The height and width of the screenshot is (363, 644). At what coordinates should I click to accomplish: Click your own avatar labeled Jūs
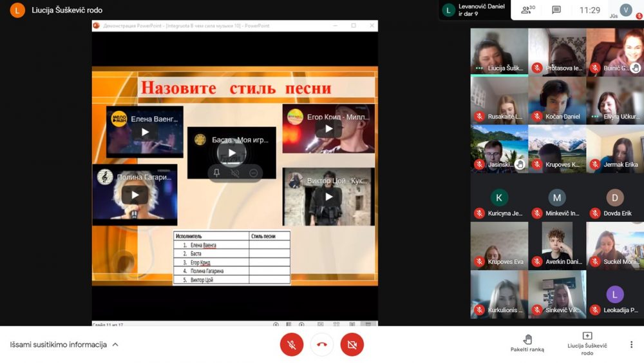pos(625,10)
